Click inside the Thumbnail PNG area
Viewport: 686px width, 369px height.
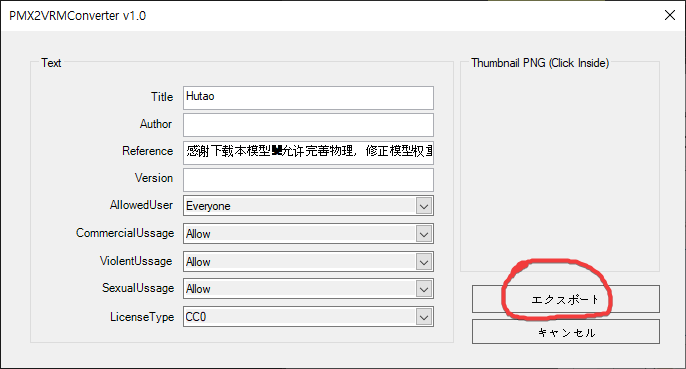(560, 170)
